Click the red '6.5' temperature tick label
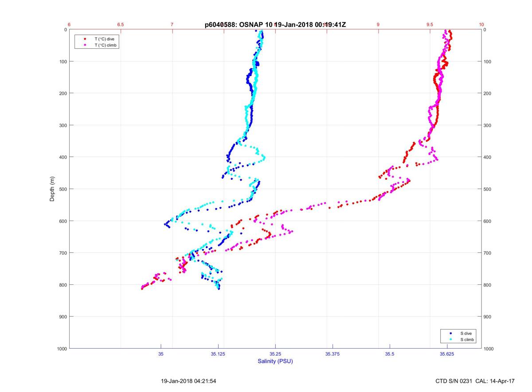The width and height of the screenshot is (532, 392). tap(121, 25)
